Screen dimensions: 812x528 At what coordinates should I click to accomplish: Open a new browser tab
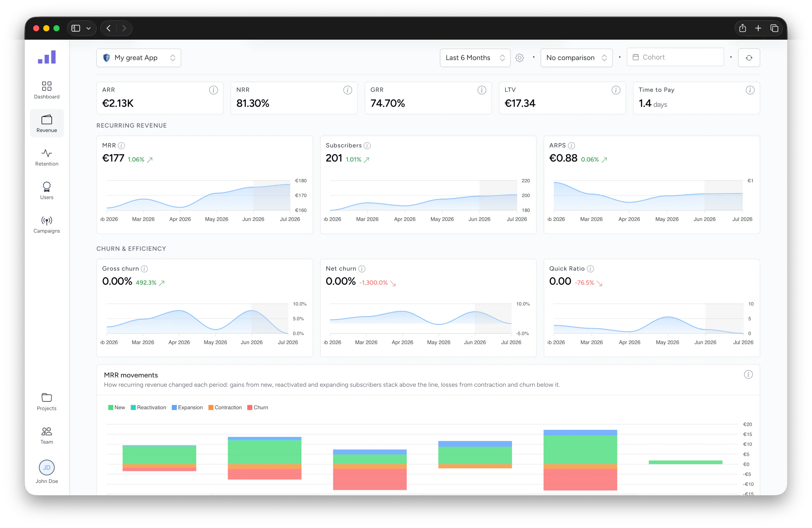(x=758, y=28)
